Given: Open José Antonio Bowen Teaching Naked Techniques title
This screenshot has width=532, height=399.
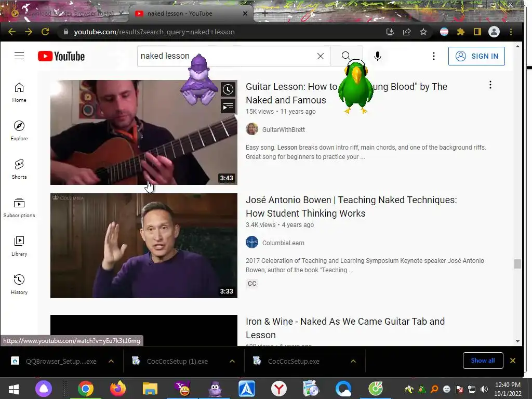Looking at the screenshot, I should point(351,207).
